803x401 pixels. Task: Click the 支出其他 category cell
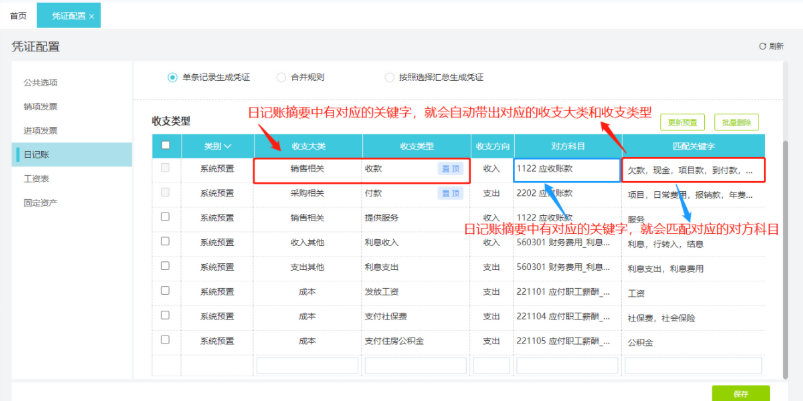point(307,267)
